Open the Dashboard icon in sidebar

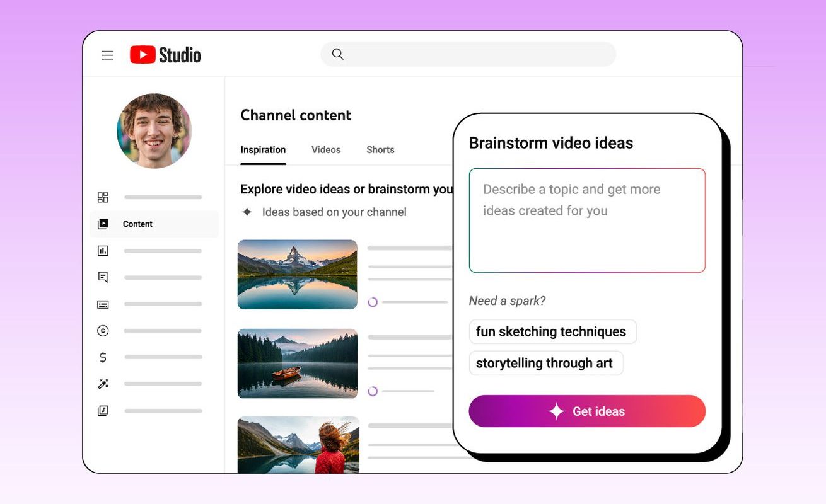tap(103, 197)
